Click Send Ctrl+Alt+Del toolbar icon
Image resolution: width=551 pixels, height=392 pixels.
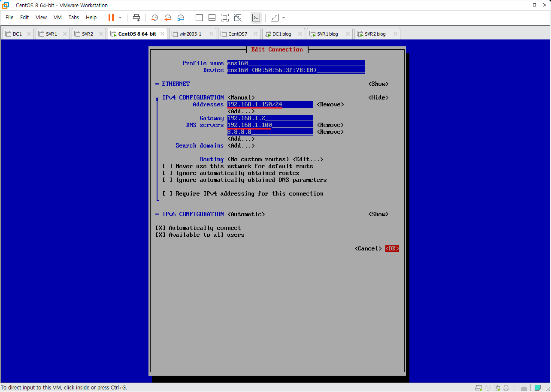136,18
